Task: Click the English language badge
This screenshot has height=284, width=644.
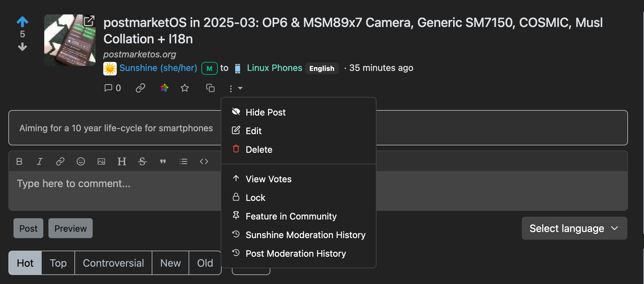Action: [322, 68]
